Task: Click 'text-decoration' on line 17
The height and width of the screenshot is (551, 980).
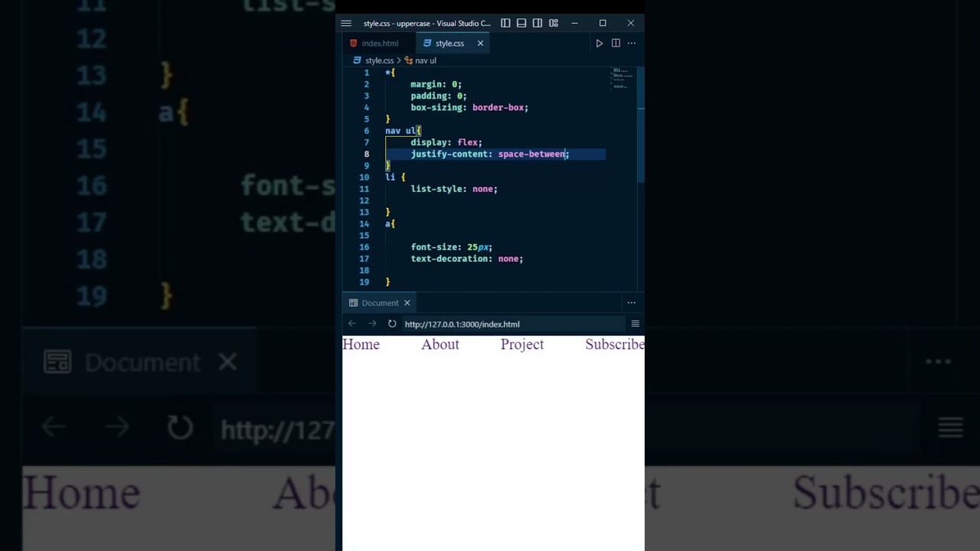Action: (x=449, y=259)
